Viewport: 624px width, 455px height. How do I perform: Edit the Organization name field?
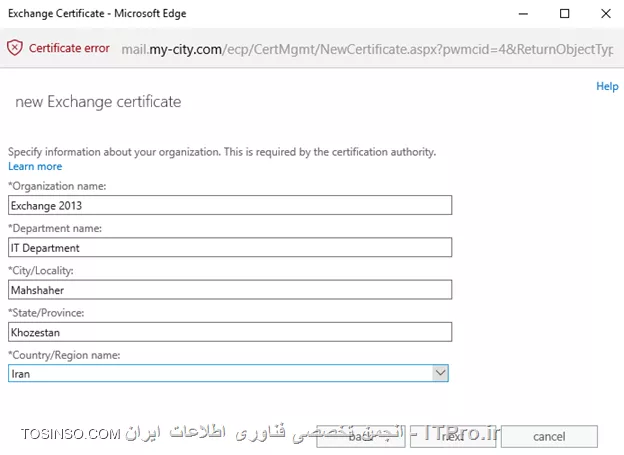tap(230, 205)
